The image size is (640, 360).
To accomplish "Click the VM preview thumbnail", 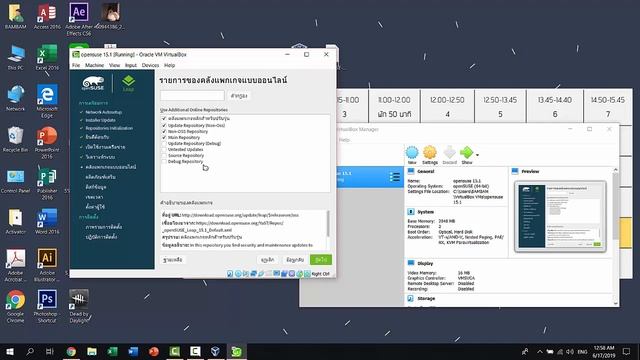I will (560, 216).
